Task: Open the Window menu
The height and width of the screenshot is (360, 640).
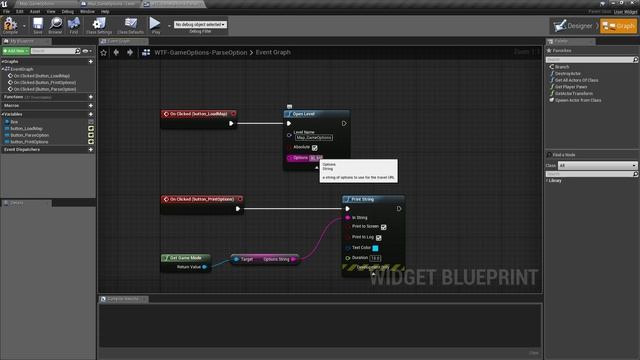Action: point(87,11)
